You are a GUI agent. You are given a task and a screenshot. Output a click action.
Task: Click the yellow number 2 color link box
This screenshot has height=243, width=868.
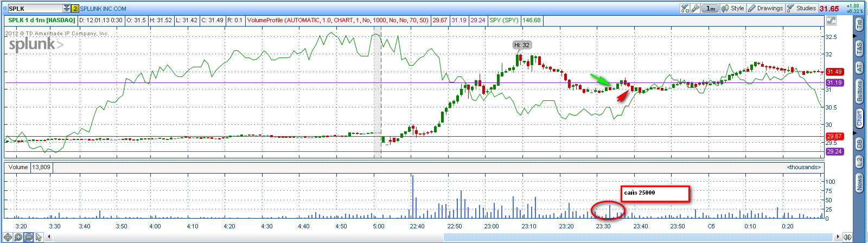75,9
